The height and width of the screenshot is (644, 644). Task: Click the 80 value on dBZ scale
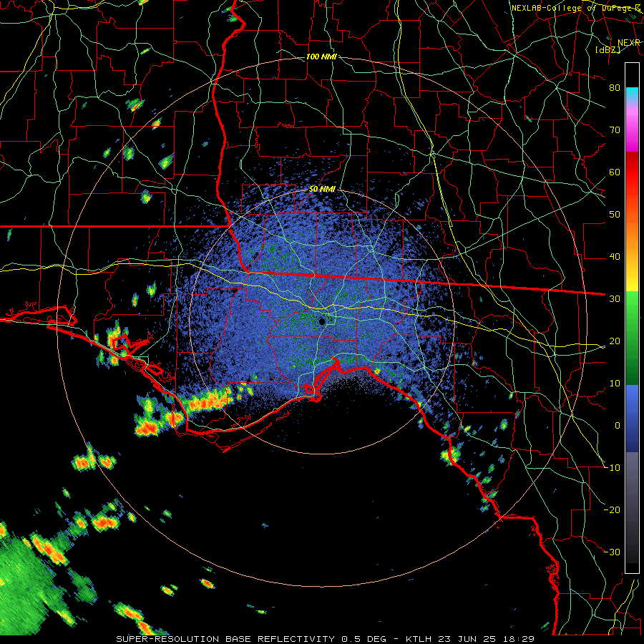tap(615, 87)
